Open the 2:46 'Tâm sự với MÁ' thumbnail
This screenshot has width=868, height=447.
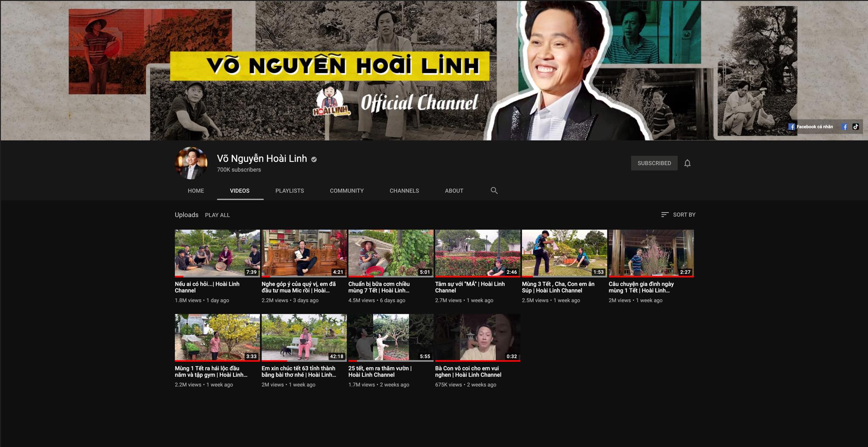point(478,253)
